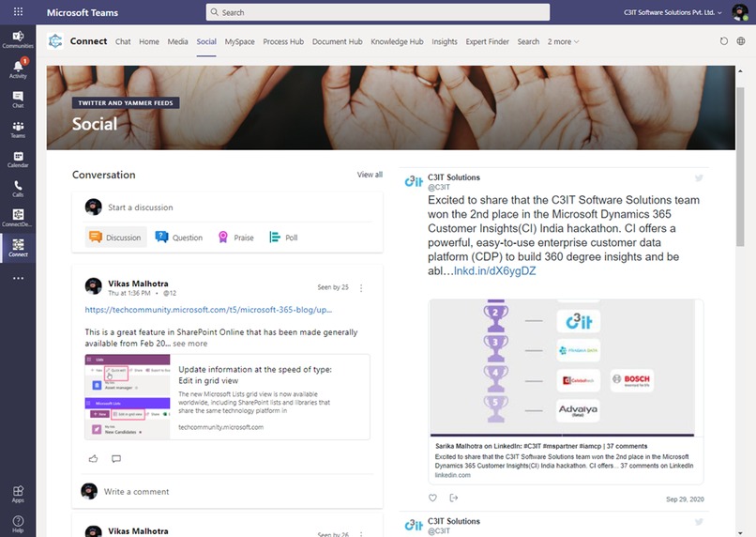
Task: Open the Knowledge Hub tab
Action: [x=397, y=41]
